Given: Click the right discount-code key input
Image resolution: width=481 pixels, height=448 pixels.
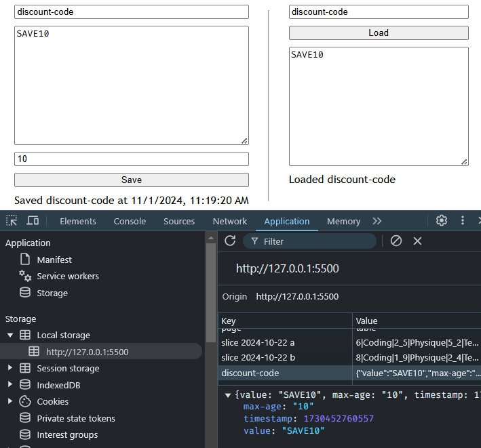Looking at the screenshot, I should (x=379, y=12).
